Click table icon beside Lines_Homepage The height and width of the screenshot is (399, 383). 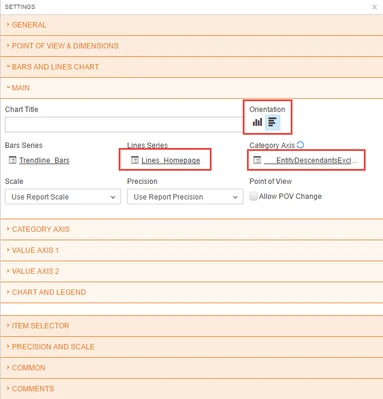click(x=135, y=160)
